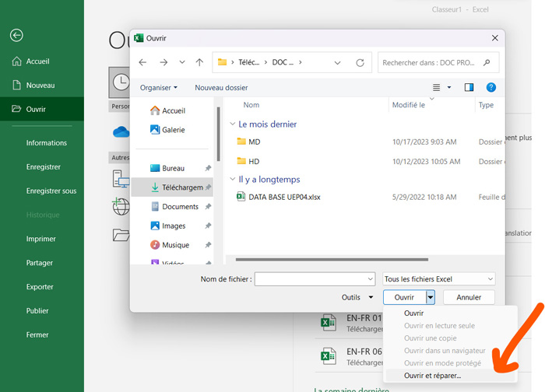Open Musique in the navigation pane
This screenshot has height=392, width=545.
click(170, 245)
